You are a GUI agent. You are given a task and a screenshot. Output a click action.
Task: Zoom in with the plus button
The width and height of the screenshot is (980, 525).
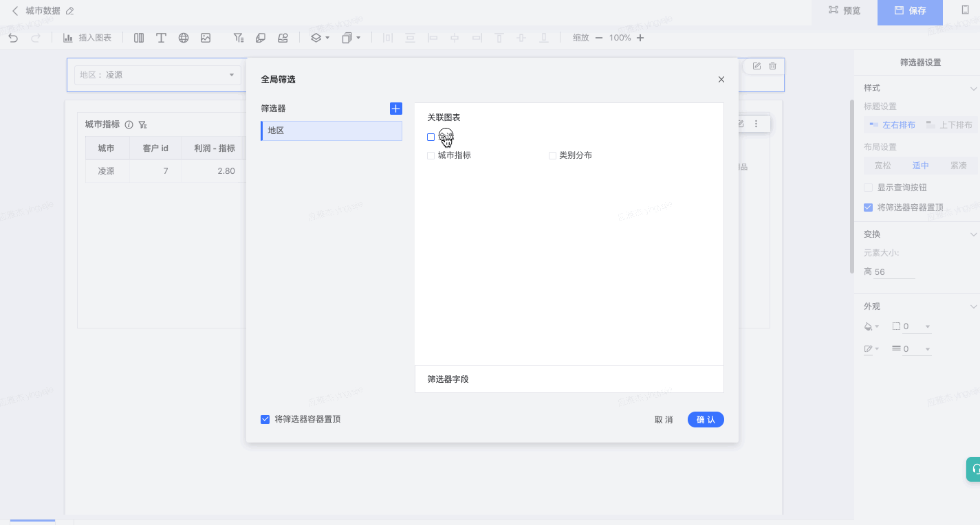640,38
